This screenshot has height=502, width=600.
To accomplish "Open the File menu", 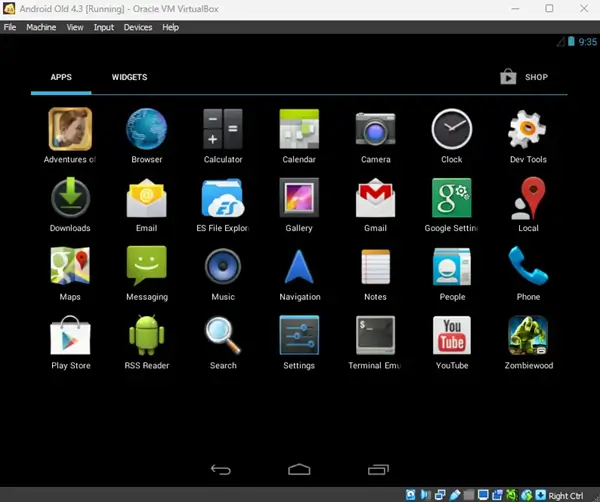I will point(10,27).
